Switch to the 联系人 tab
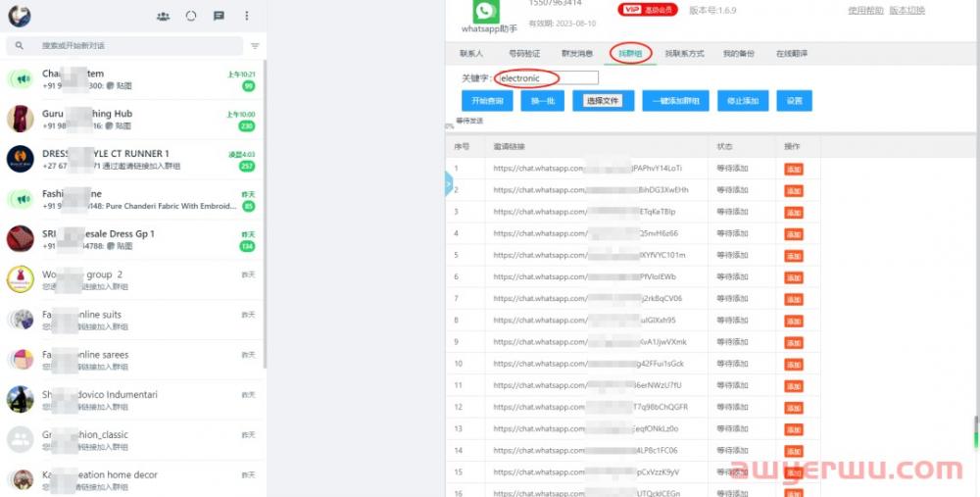This screenshot has width=980, height=497. 471,54
